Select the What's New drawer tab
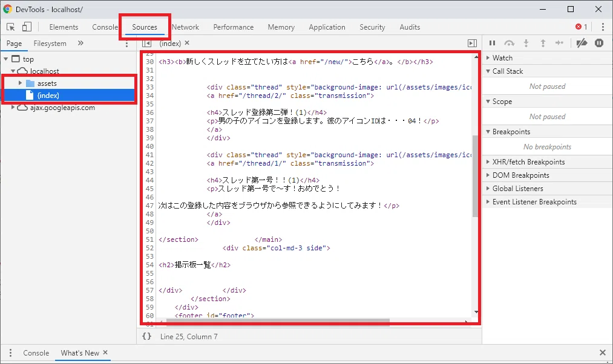The width and height of the screenshot is (613, 364). coord(80,353)
